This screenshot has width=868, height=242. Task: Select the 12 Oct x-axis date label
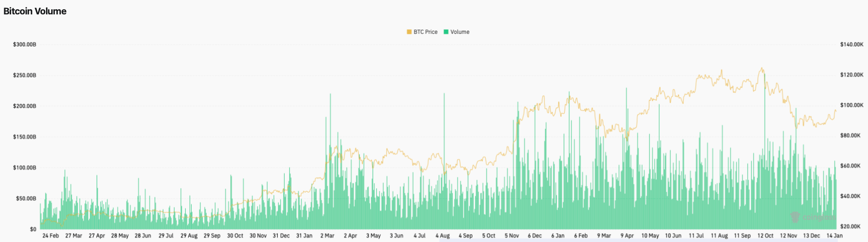(765, 235)
